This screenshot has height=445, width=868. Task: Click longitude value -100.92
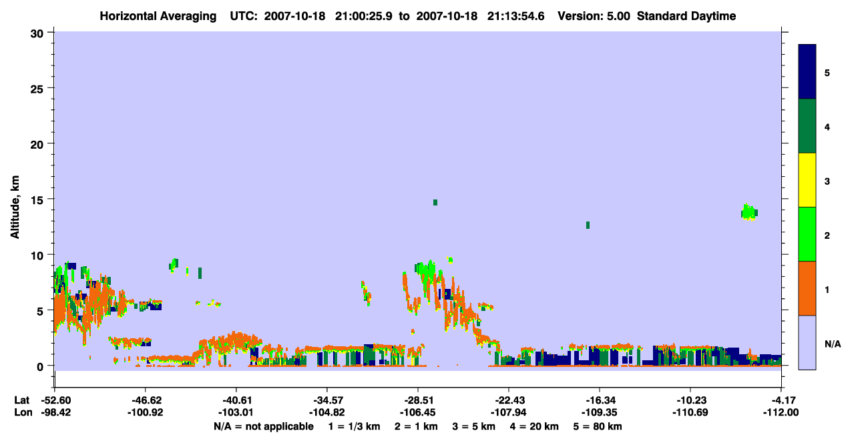pyautogui.click(x=146, y=413)
